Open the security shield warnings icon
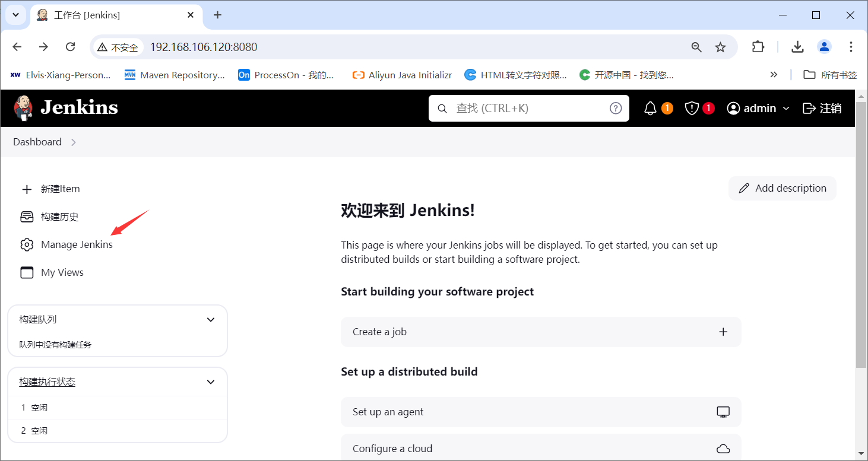The height and width of the screenshot is (461, 868). tap(692, 108)
